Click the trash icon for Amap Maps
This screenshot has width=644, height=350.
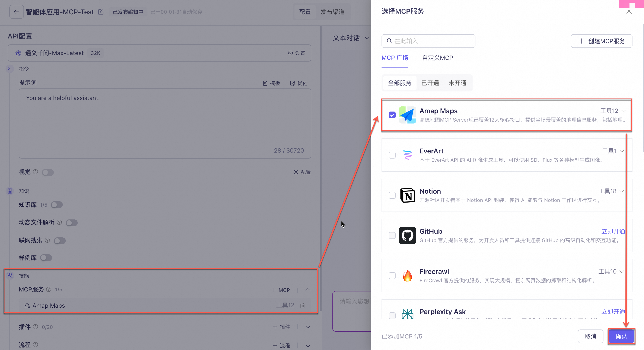(303, 305)
